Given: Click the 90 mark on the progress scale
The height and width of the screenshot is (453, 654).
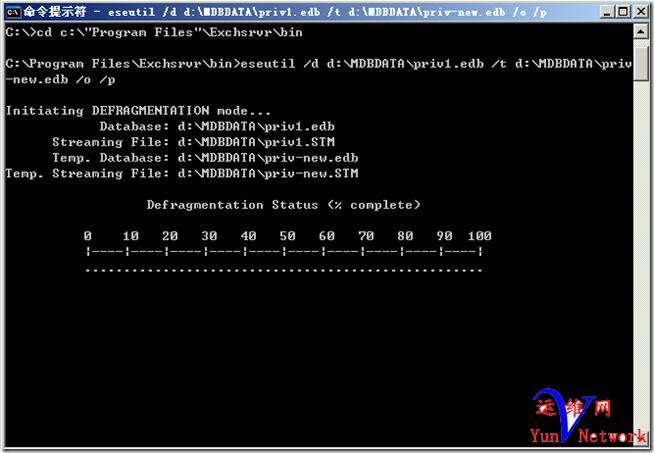Looking at the screenshot, I should pyautogui.click(x=444, y=236).
